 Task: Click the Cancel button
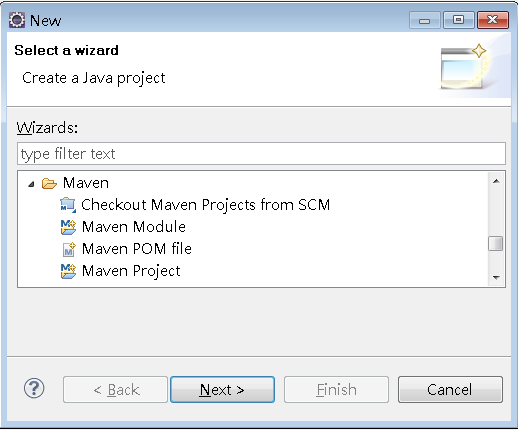[450, 390]
